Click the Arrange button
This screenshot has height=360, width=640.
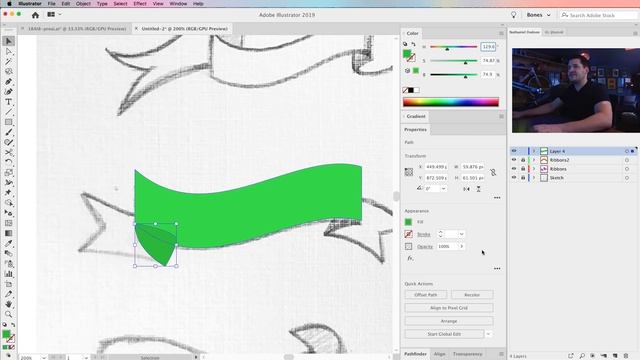449,321
